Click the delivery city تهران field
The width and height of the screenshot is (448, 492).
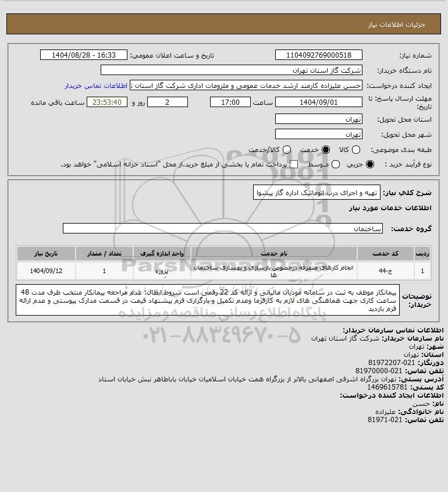click(318, 134)
